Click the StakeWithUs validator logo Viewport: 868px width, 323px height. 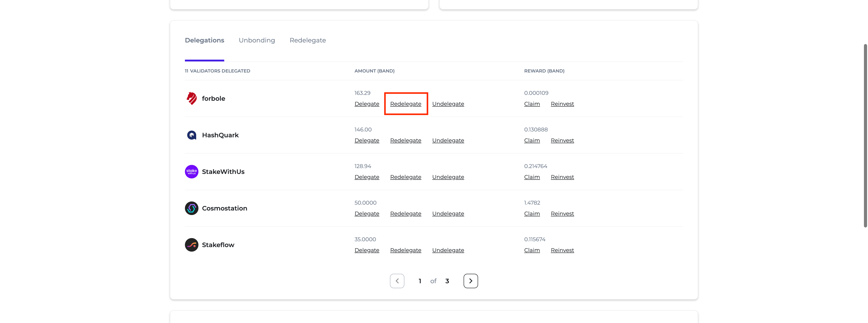click(192, 172)
